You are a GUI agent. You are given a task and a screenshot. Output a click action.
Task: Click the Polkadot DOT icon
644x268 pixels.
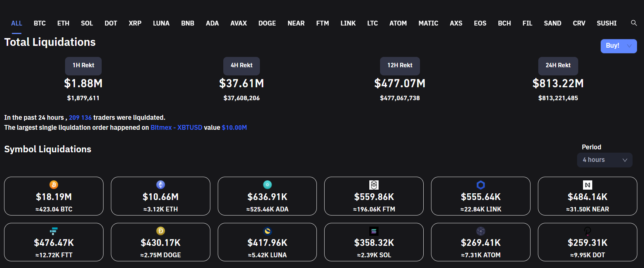pos(587,231)
